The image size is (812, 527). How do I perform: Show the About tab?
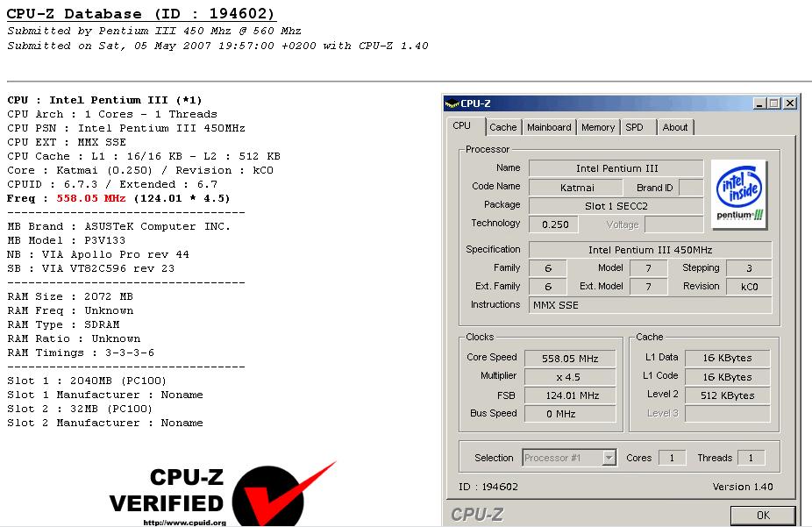coord(674,127)
